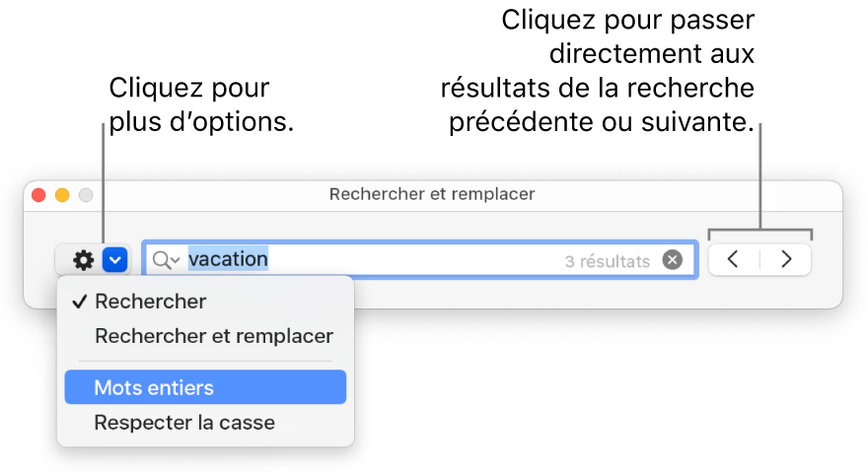Screen dimensions: 868x472
Task: Jump to the next search result
Action: [786, 260]
